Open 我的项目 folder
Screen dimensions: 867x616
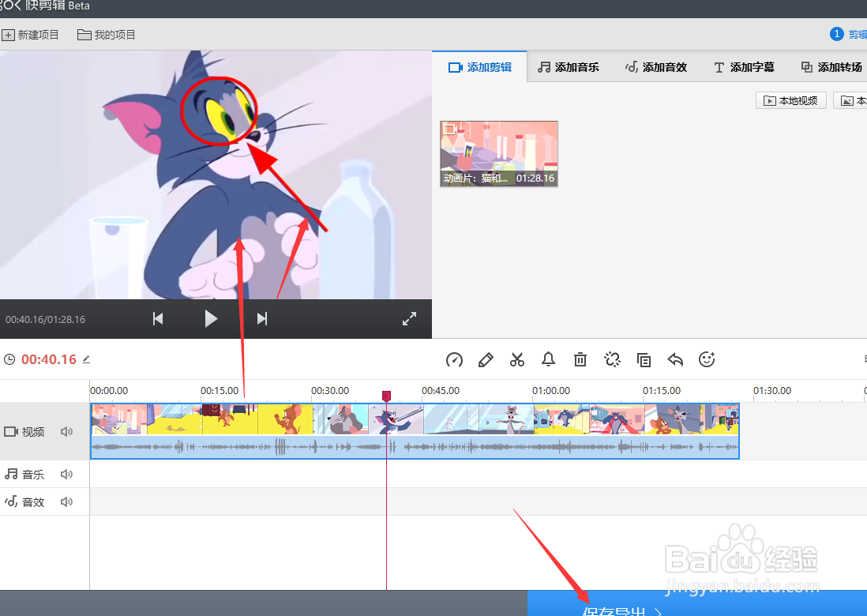point(106,35)
